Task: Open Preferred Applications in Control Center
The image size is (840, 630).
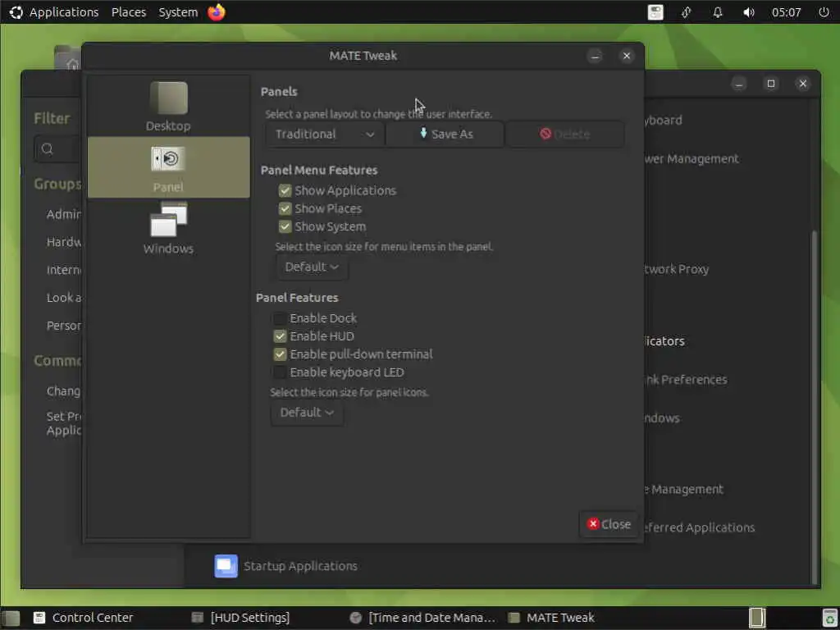Action: click(x=700, y=527)
